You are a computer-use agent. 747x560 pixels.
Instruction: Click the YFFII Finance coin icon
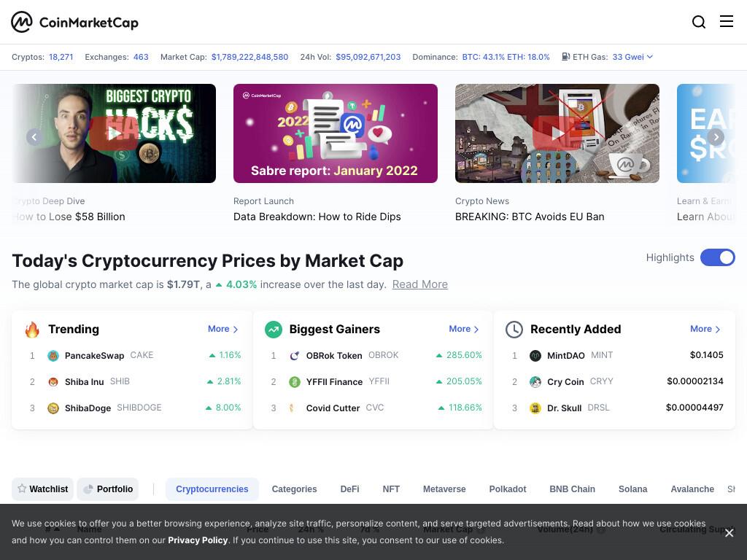click(295, 382)
